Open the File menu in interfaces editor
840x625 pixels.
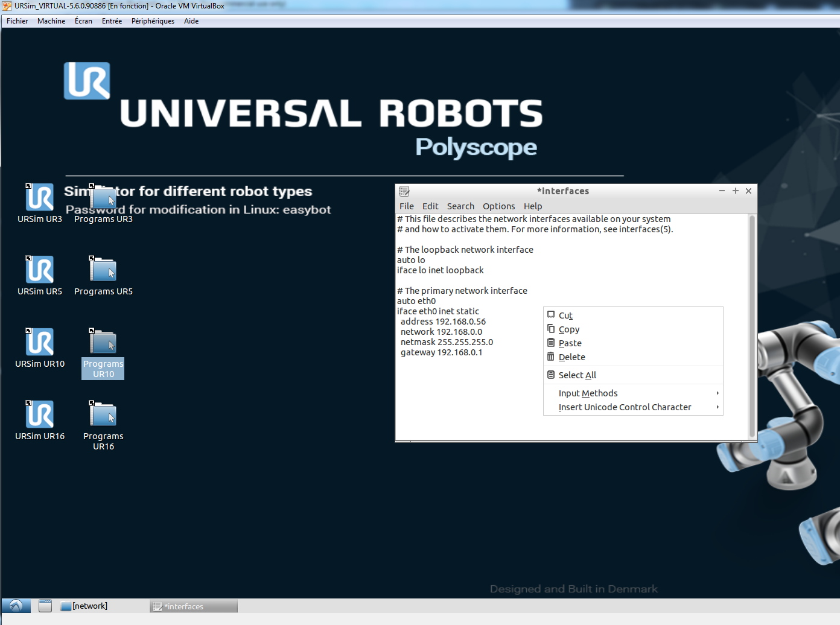coord(407,206)
